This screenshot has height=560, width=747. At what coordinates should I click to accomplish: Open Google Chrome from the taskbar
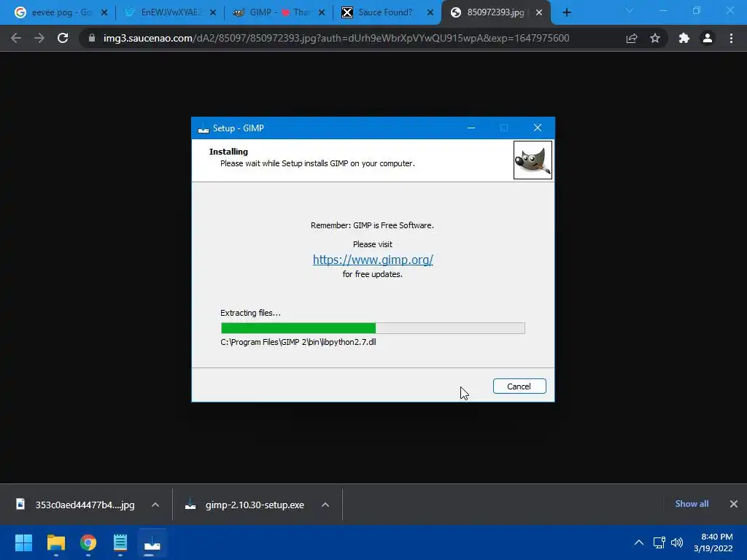tap(88, 542)
